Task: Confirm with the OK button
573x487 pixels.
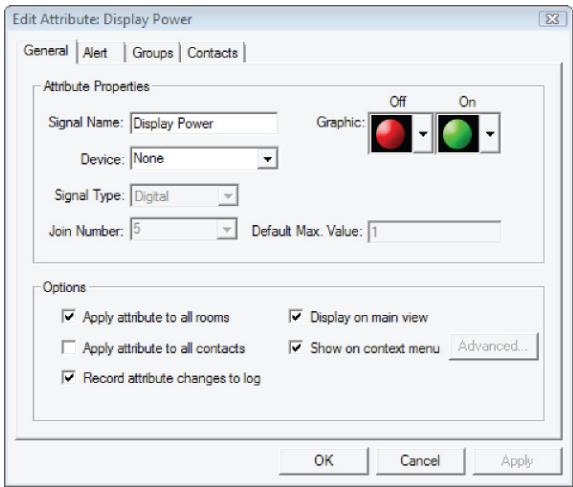Action: pos(324,461)
